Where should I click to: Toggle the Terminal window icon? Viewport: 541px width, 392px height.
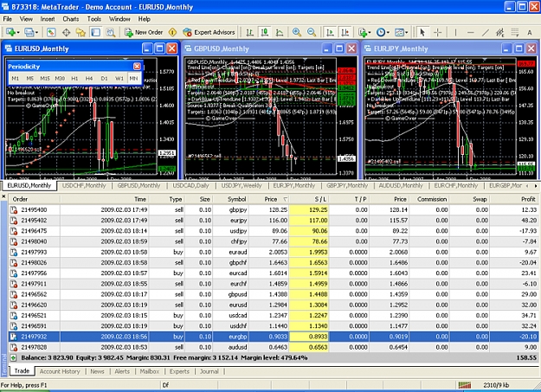[95, 32]
